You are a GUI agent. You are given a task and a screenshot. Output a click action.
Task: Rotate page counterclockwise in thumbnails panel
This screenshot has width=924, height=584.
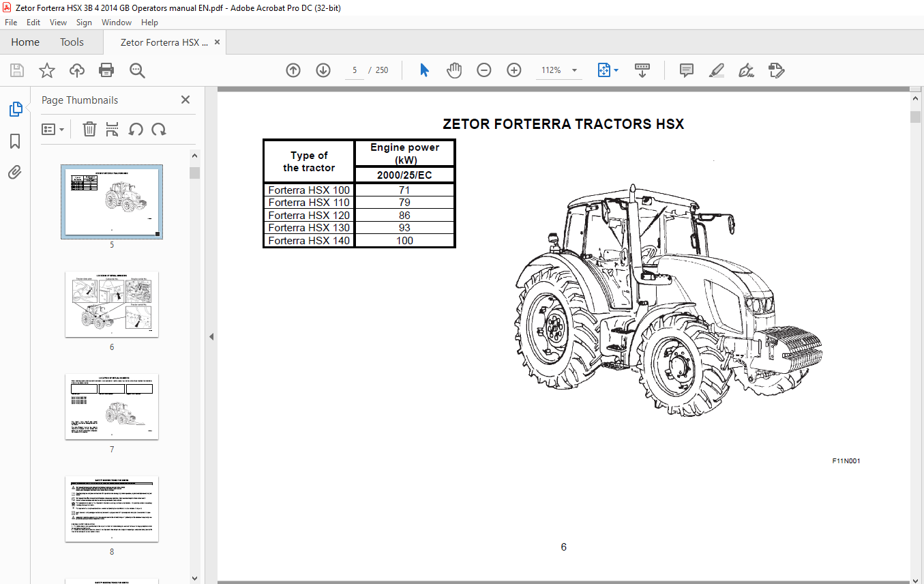coord(136,129)
